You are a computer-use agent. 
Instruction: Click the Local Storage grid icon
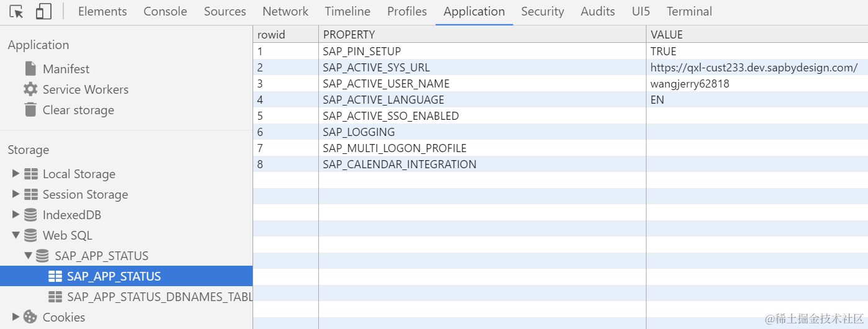(31, 174)
